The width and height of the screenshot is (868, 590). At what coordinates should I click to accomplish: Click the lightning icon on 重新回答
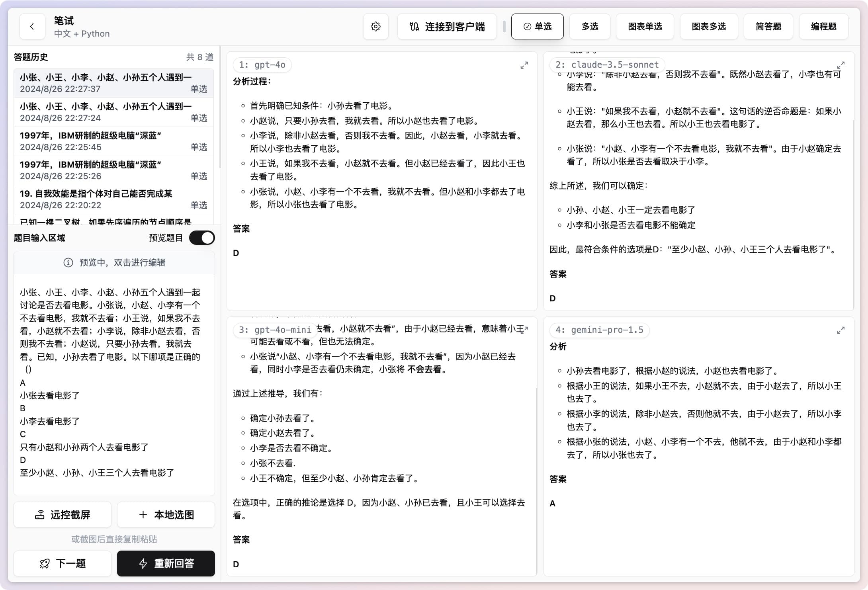(x=143, y=564)
